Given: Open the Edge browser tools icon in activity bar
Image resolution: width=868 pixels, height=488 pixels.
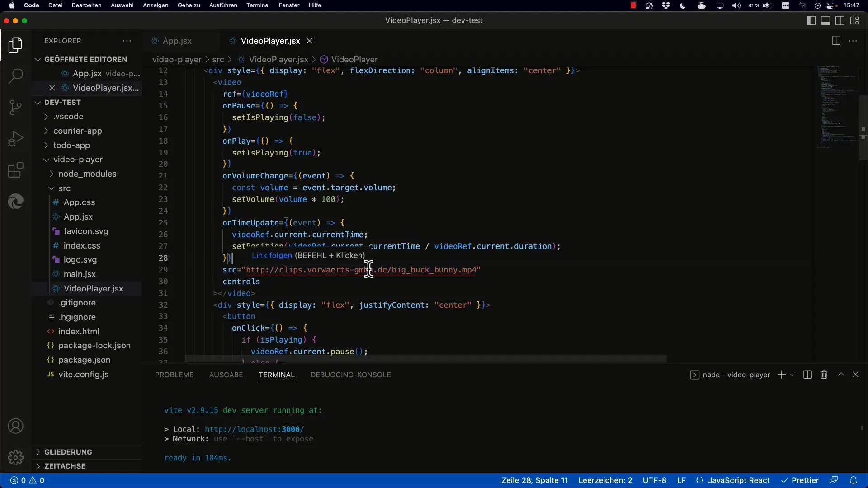Looking at the screenshot, I should tap(15, 202).
